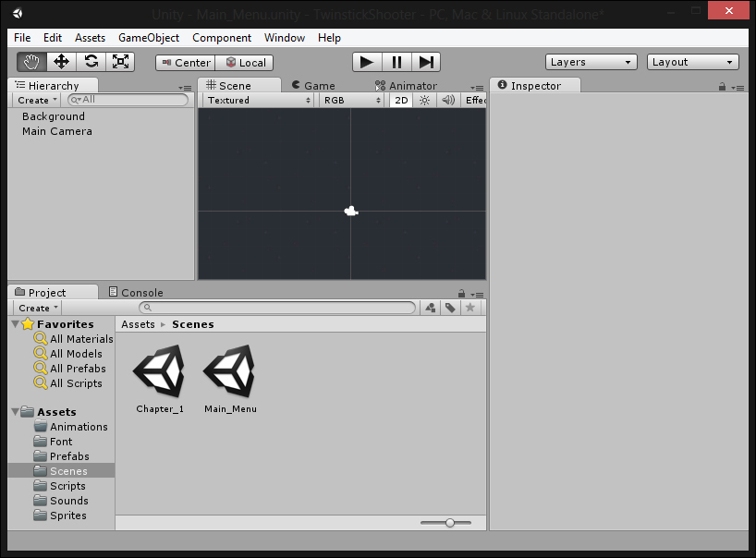Open Hierarchy panel options menu icon

(185, 88)
